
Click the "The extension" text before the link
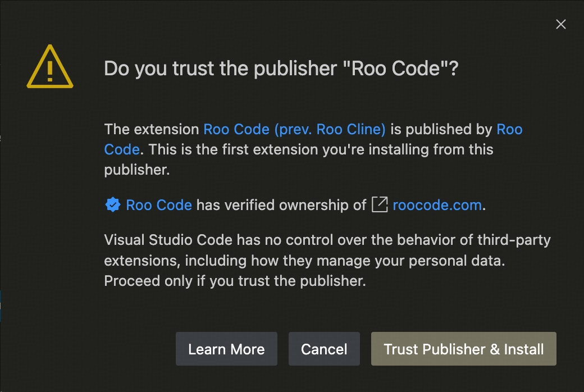[x=152, y=129]
